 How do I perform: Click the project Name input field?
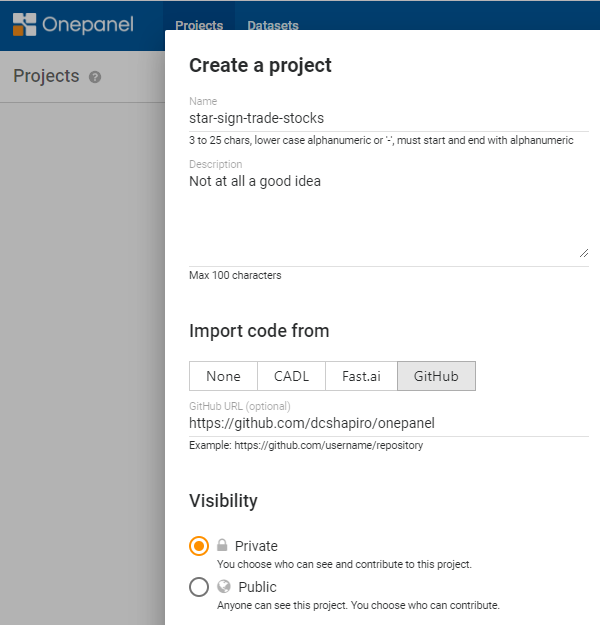click(x=388, y=118)
